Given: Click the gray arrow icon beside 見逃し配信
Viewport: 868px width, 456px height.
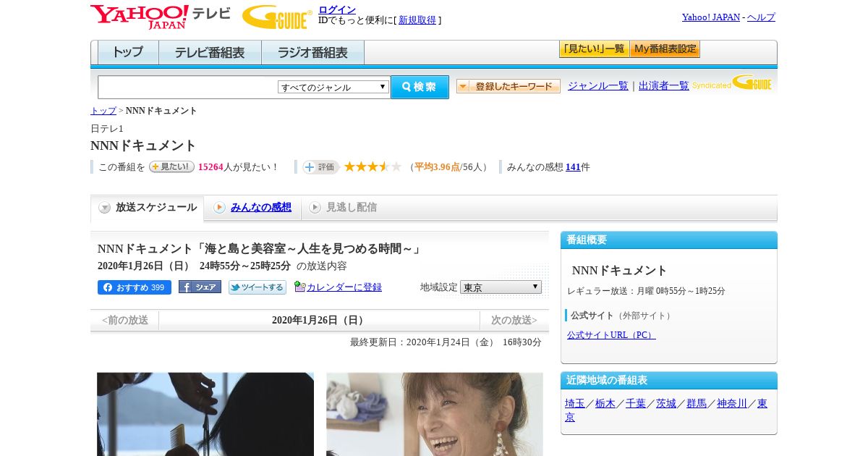Looking at the screenshot, I should (x=315, y=208).
